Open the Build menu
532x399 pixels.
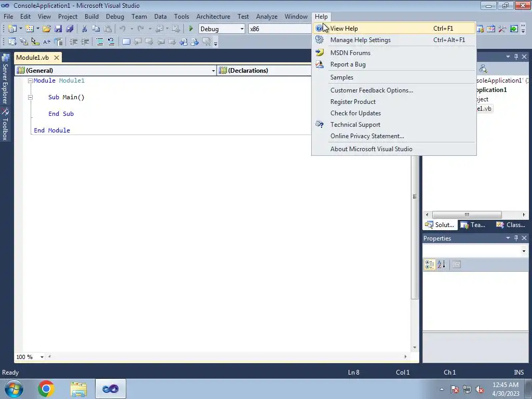(91, 16)
